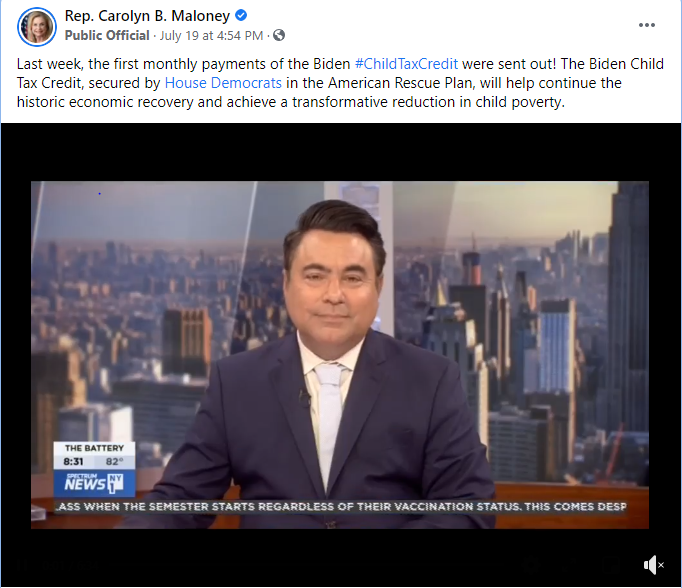
Task: Open Rep. Maloney's profile picture
Action: [x=37, y=27]
